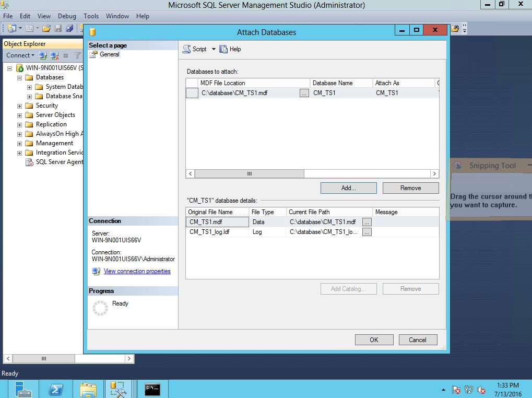Open File Explorer from the taskbar

click(88, 389)
